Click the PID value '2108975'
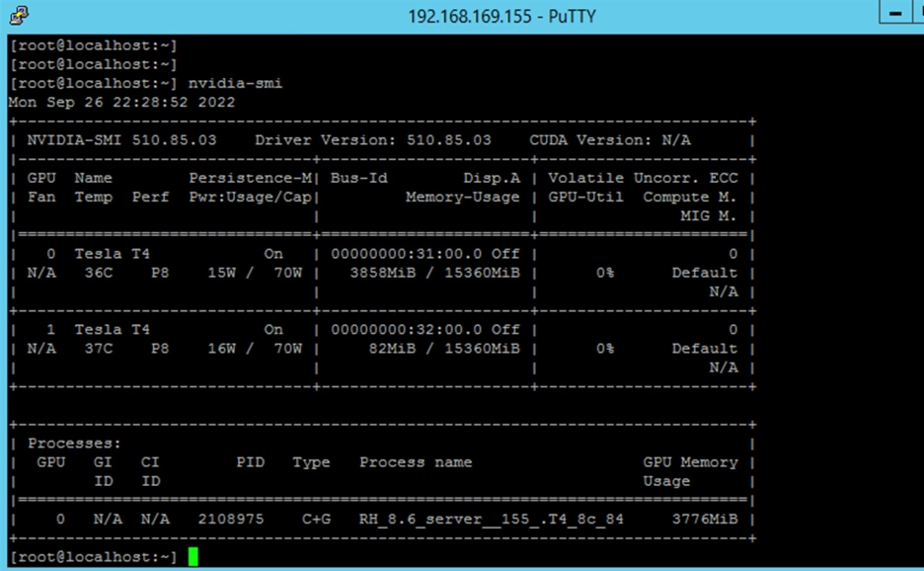This screenshot has width=924, height=571. tap(231, 519)
